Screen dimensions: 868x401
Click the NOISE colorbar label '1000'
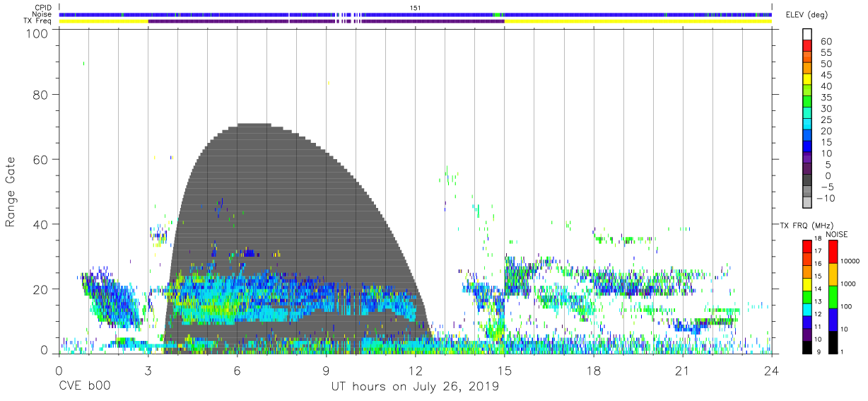pyautogui.click(x=850, y=284)
